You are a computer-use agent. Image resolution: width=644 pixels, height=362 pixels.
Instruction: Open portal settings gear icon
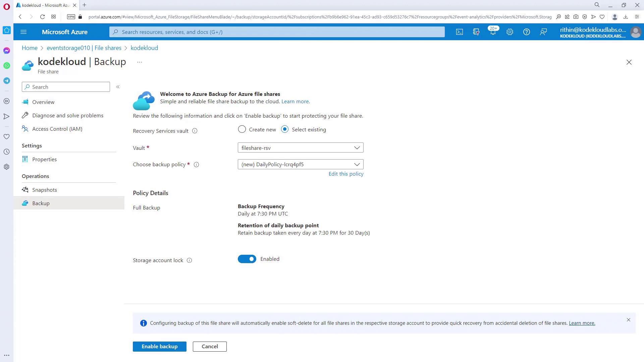coord(509,32)
